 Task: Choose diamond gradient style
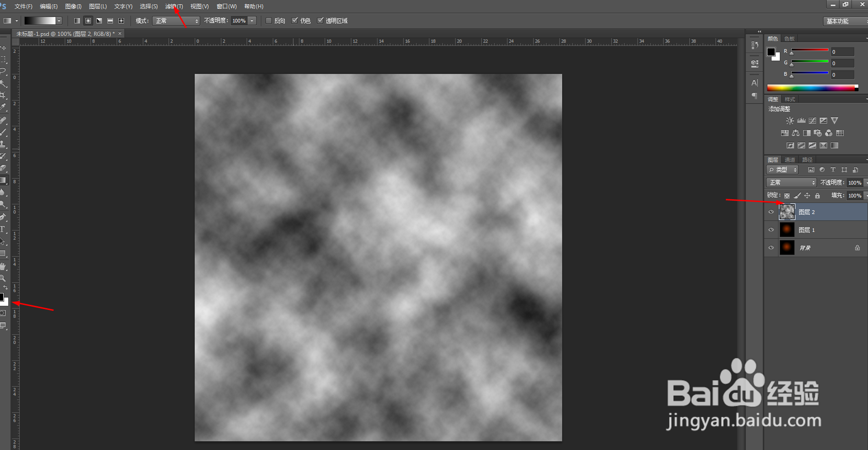121,21
